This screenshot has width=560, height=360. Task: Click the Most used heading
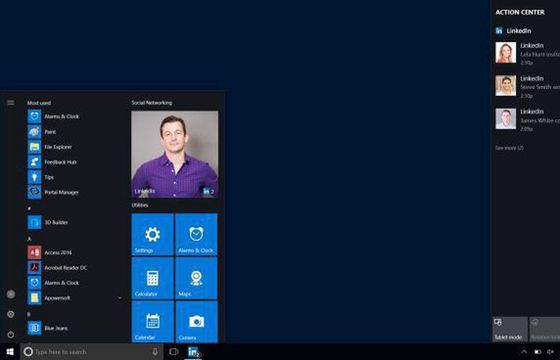[39, 103]
